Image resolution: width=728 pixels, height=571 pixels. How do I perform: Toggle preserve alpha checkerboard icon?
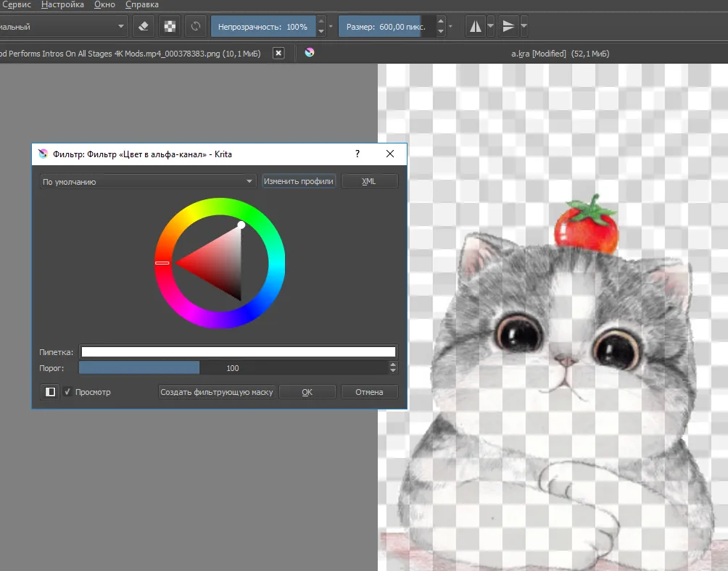pos(170,26)
